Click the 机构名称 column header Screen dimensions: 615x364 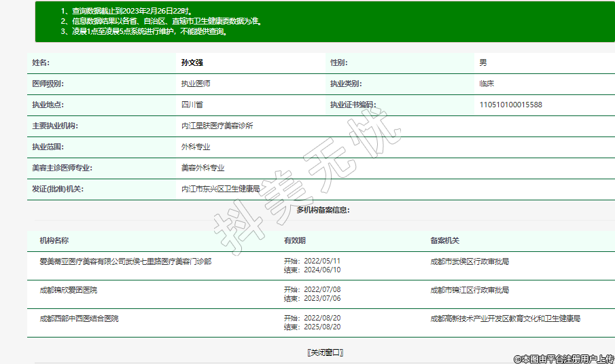coord(54,240)
